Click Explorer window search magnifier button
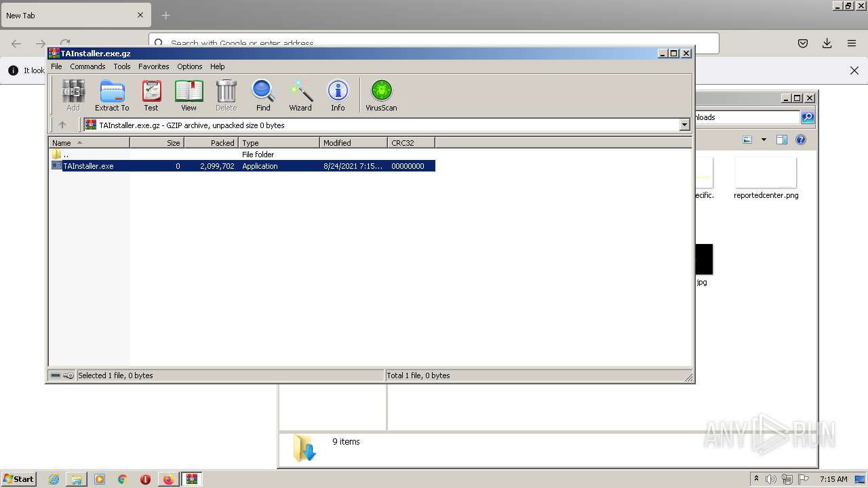 click(808, 117)
